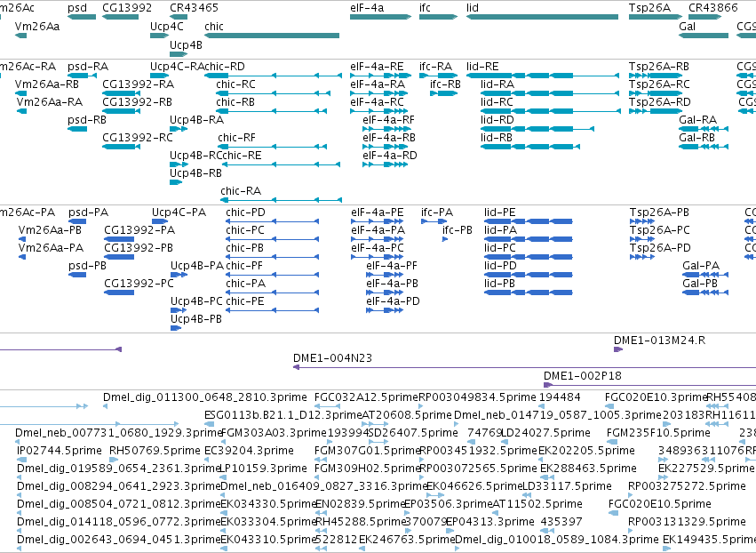Click protein chic-PD label

tap(245, 212)
